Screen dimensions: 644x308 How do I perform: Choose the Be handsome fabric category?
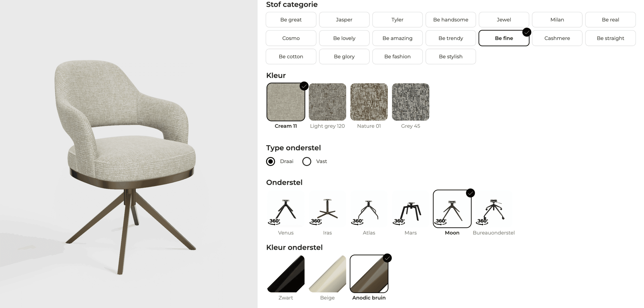pos(451,20)
